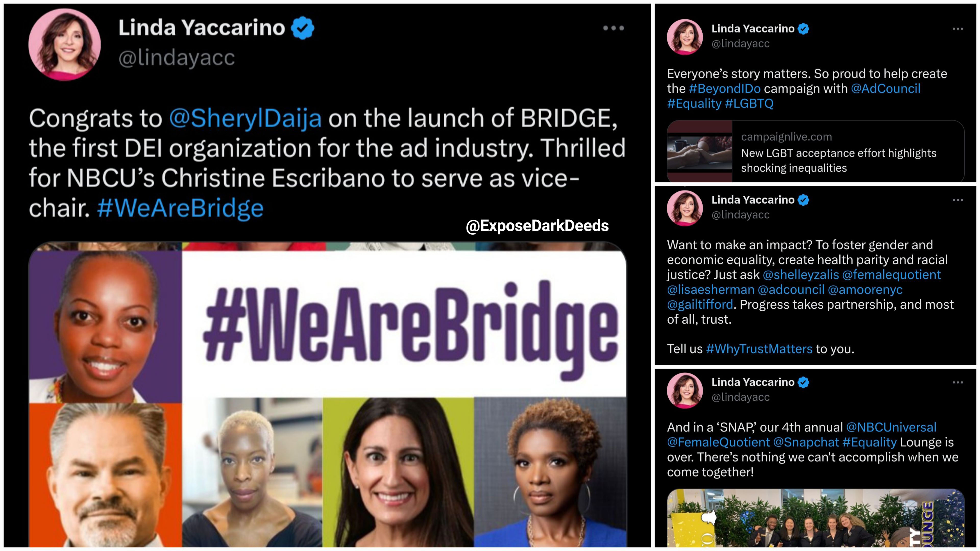
Task: Open the #WeAreBridge collage image
Action: 327,394
